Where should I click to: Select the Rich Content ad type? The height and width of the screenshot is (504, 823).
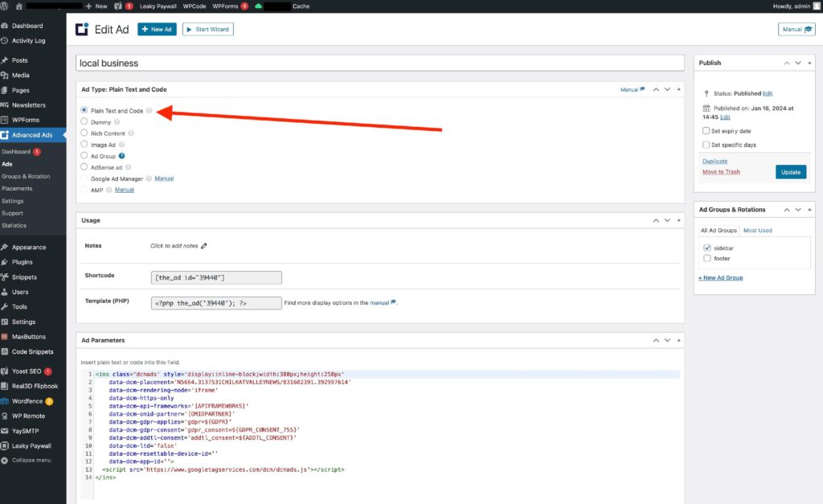coord(84,133)
